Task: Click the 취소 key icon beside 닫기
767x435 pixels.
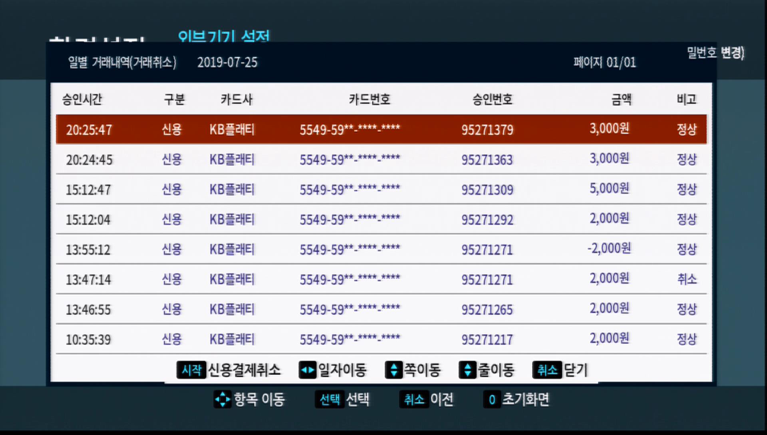Action: point(547,370)
